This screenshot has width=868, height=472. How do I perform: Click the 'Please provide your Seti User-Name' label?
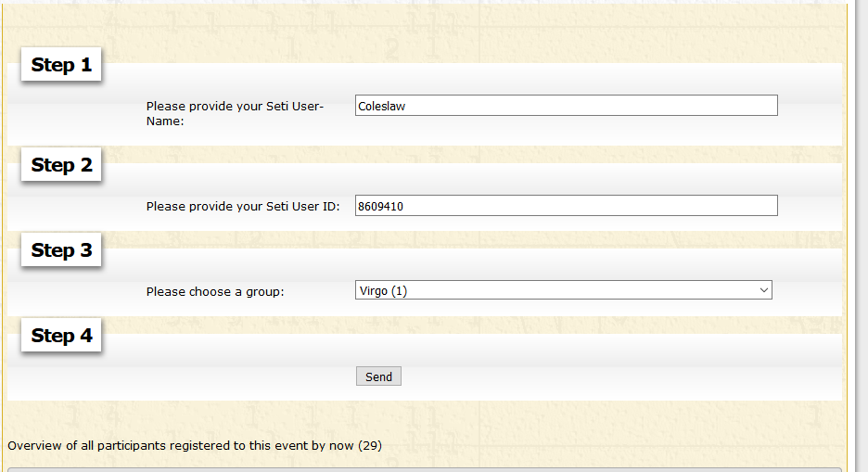tap(235, 113)
